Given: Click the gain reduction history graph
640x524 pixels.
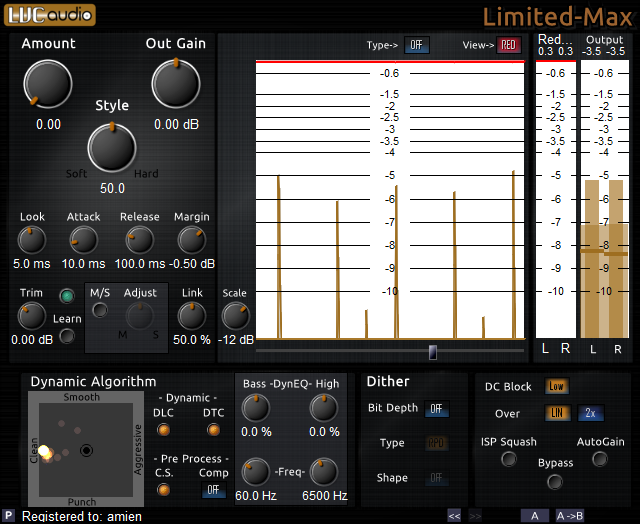Looking at the screenshot, I should tap(390, 200).
